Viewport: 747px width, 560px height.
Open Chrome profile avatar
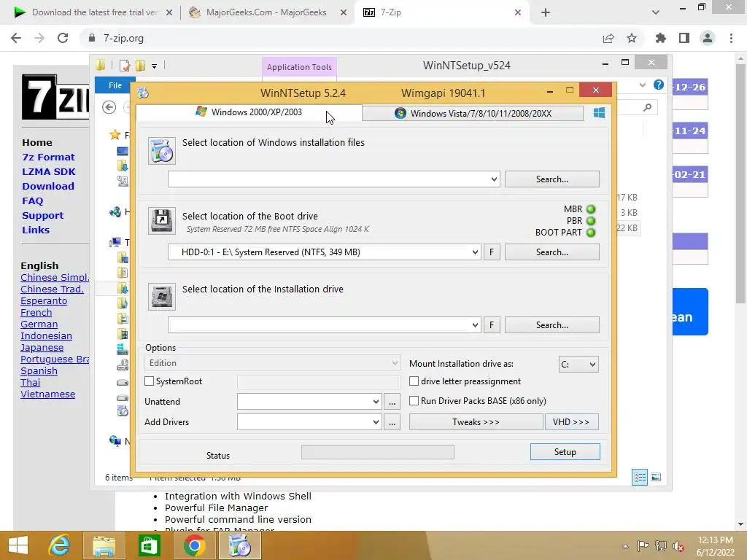click(708, 38)
